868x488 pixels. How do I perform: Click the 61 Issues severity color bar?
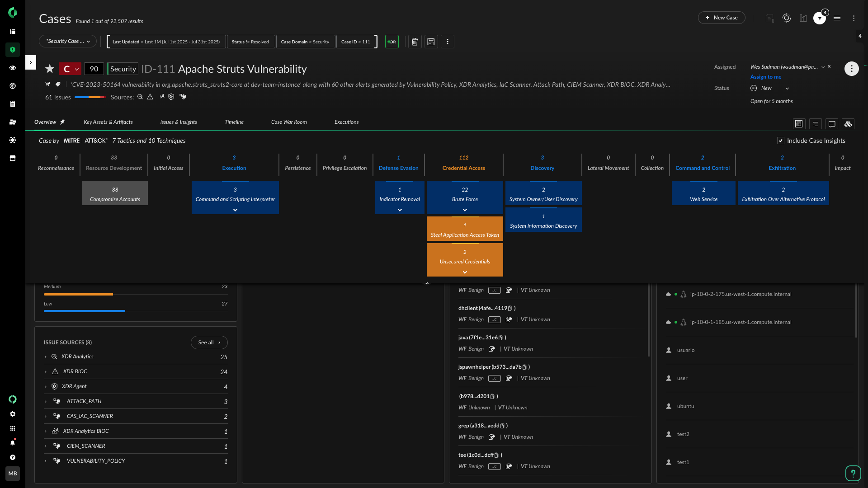pos(90,97)
